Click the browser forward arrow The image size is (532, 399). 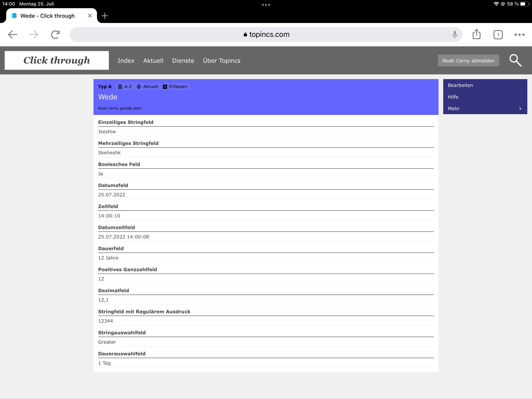(34, 35)
